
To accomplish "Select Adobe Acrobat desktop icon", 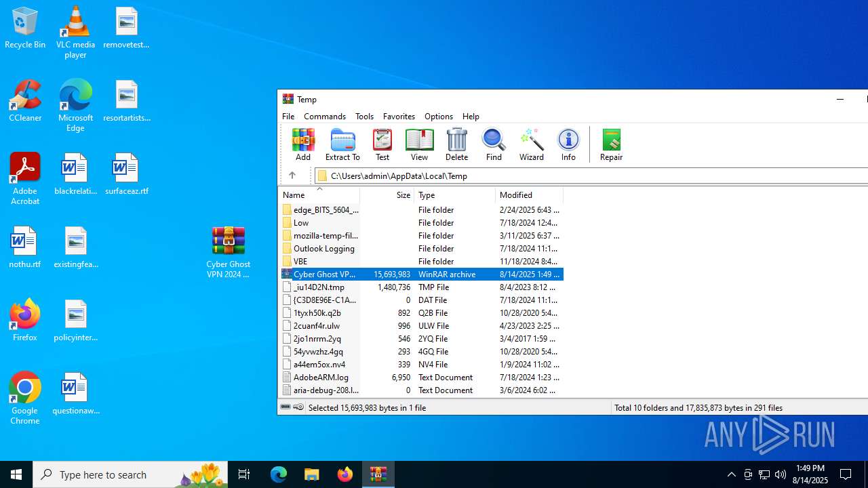I will tap(25, 179).
